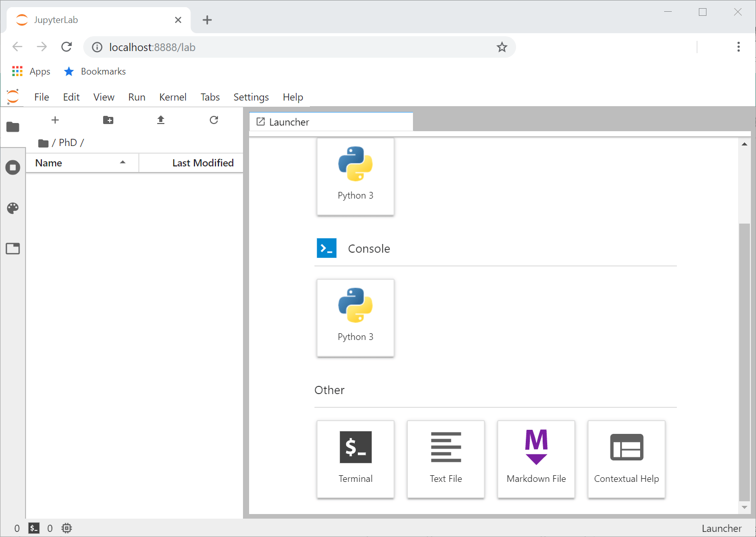Click the 'Launcher' status bar text
756x537 pixels.
click(721, 528)
